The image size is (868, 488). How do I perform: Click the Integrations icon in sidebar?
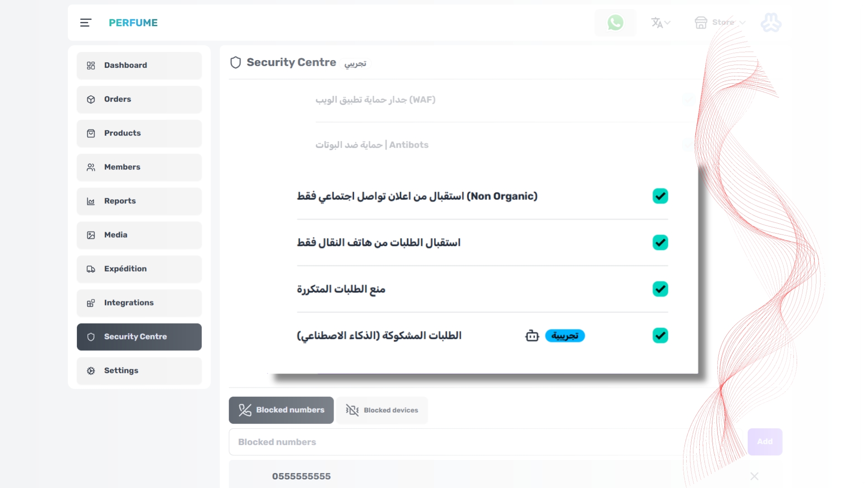(91, 303)
